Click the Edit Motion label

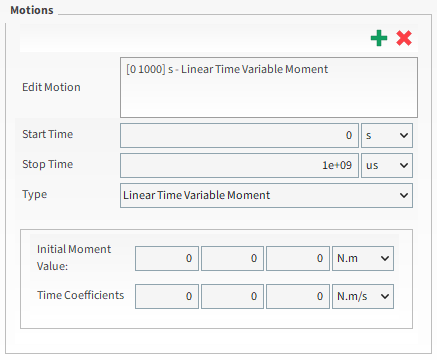click(51, 87)
